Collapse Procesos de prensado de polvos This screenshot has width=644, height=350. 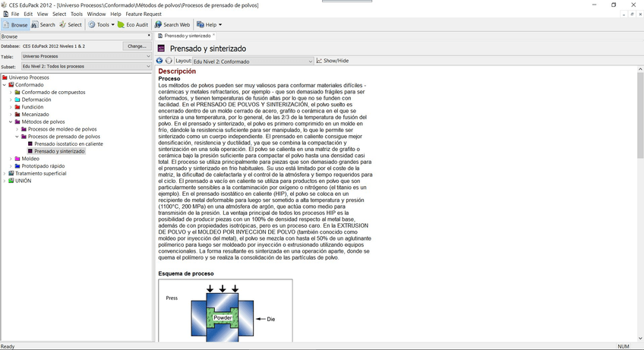[17, 137]
